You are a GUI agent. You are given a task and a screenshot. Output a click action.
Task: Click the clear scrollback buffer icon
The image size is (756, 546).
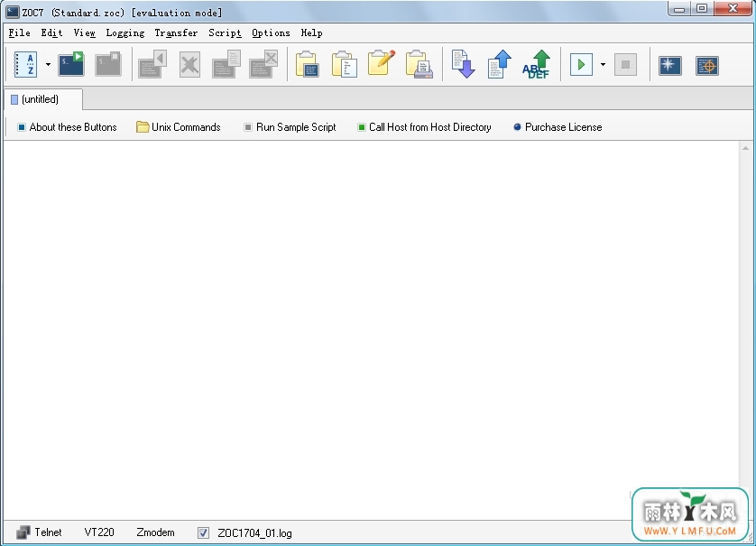263,64
